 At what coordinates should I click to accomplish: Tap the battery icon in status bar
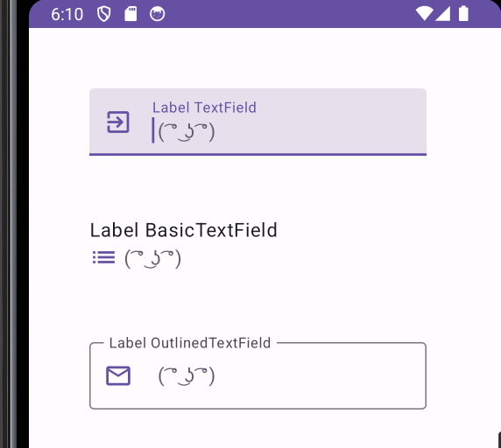click(463, 14)
